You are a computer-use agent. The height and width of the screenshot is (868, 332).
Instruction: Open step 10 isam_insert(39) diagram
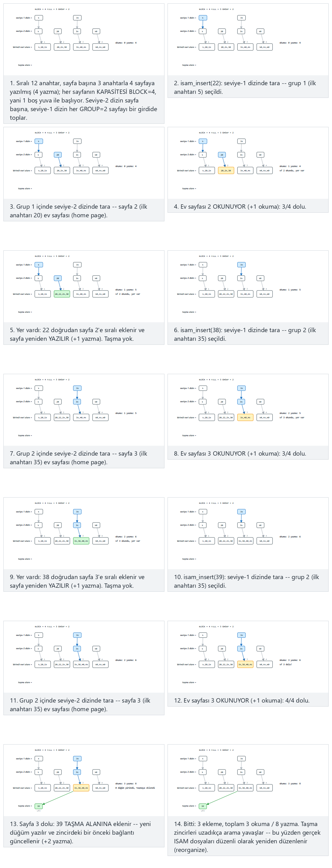(x=248, y=533)
